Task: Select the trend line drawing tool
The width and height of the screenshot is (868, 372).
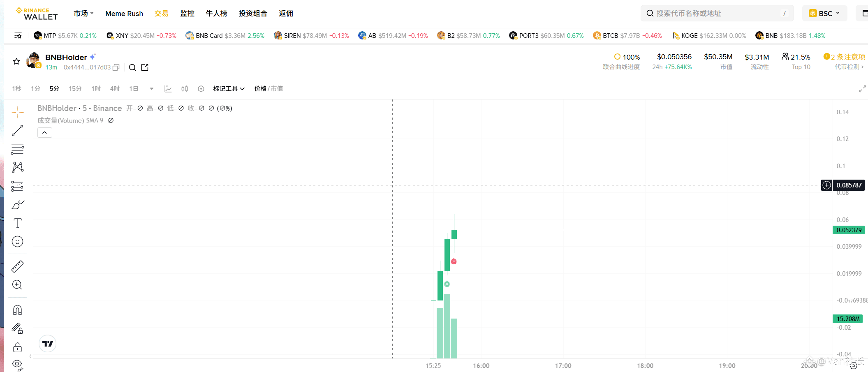Action: (x=17, y=131)
